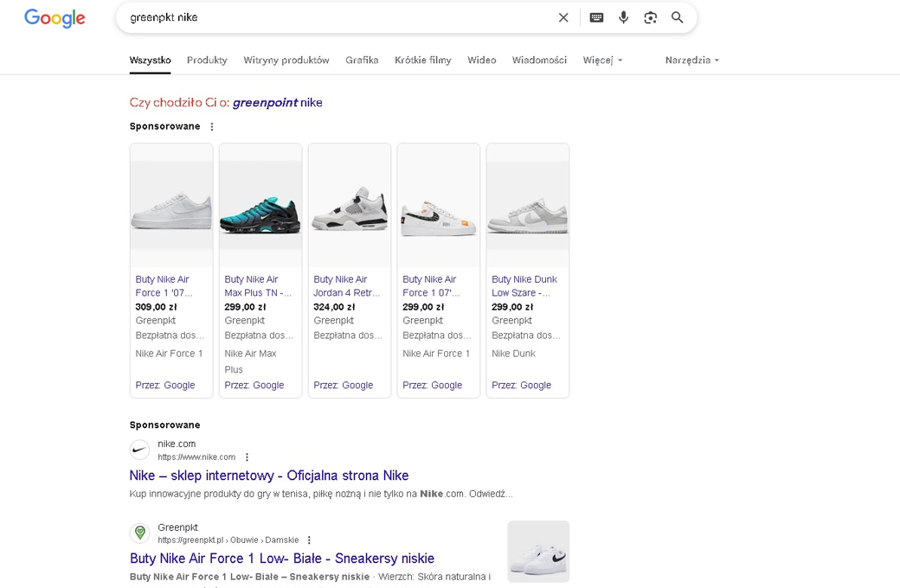
Task: Open the Air Force 1 Low result thumbnail
Action: point(538,552)
